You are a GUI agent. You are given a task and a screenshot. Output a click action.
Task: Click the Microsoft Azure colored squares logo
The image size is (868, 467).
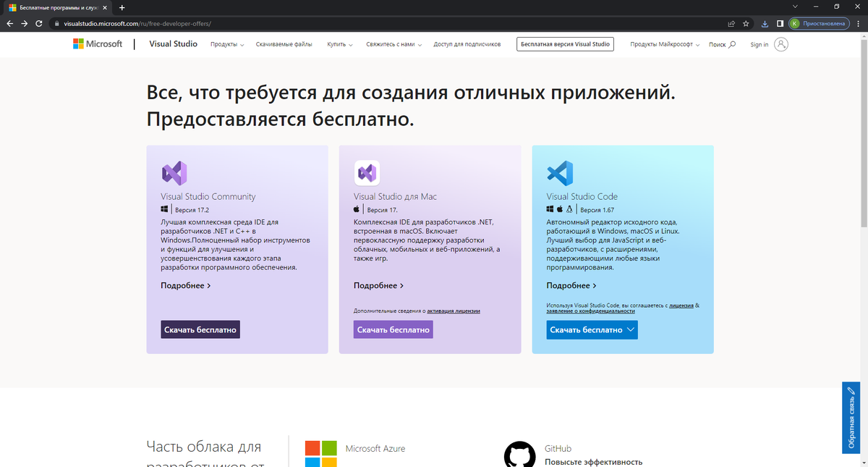tap(320, 453)
